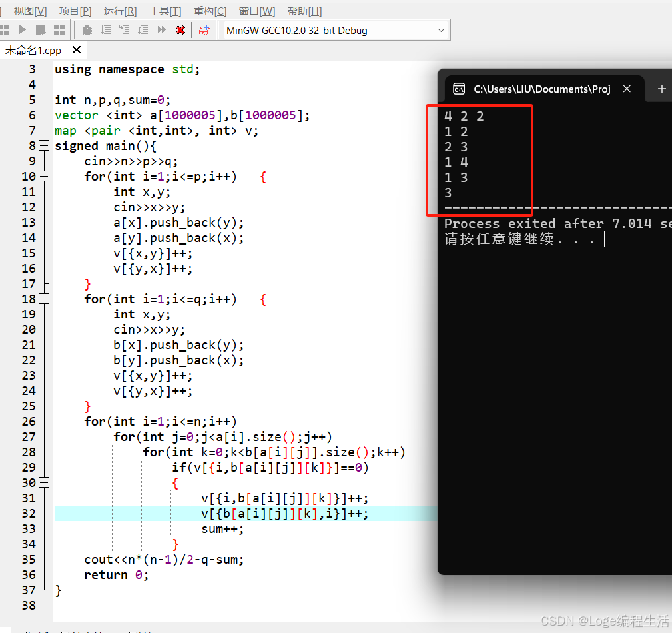Screen dimensions: 672x633
Task: Click the run program play icon
Action: pyautogui.click(x=22, y=30)
